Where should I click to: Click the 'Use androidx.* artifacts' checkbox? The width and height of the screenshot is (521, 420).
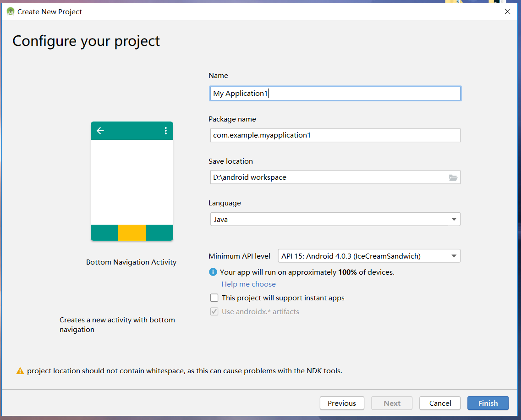(x=214, y=312)
